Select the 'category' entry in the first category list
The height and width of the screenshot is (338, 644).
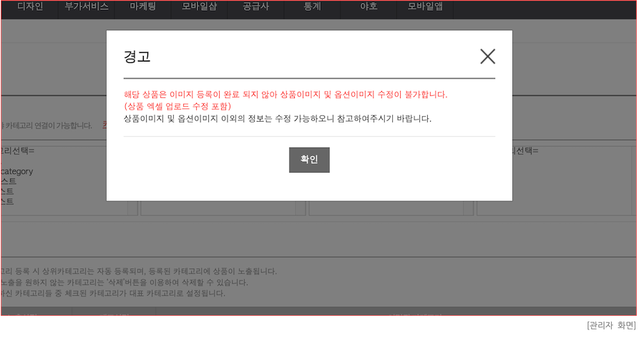tap(17, 171)
